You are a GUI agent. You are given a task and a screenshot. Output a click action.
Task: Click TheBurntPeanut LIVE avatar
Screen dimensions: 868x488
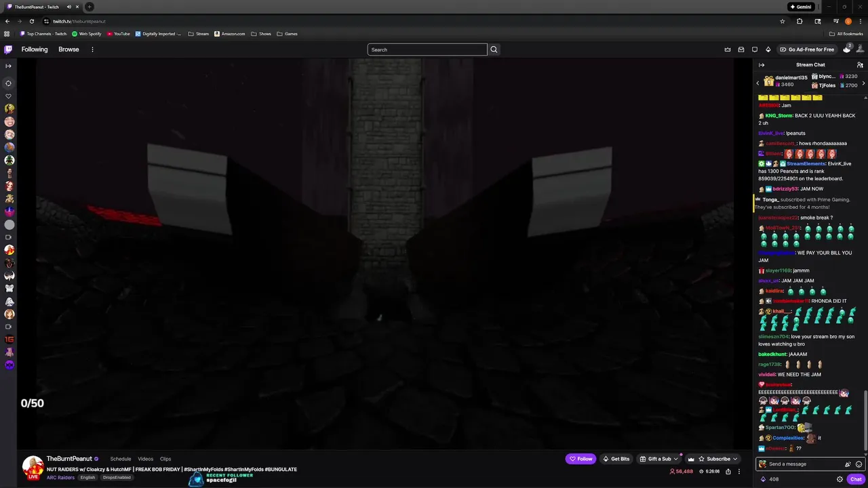click(x=33, y=468)
